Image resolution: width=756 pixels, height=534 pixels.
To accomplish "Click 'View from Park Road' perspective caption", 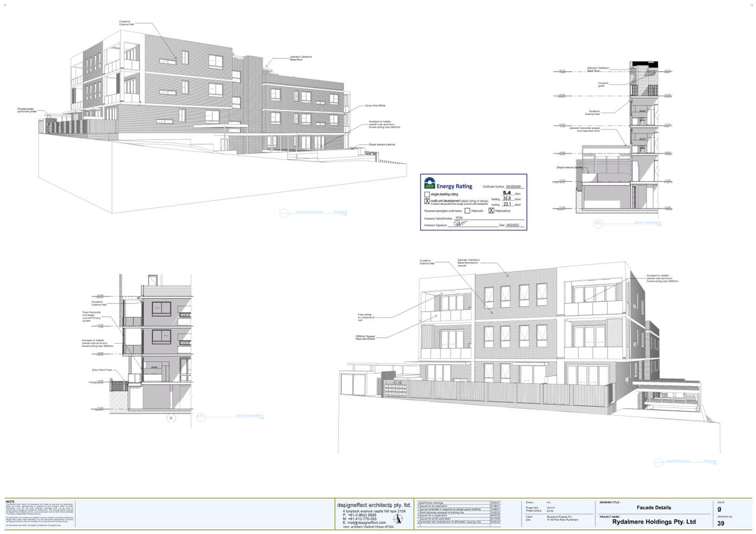I will coord(677,461).
